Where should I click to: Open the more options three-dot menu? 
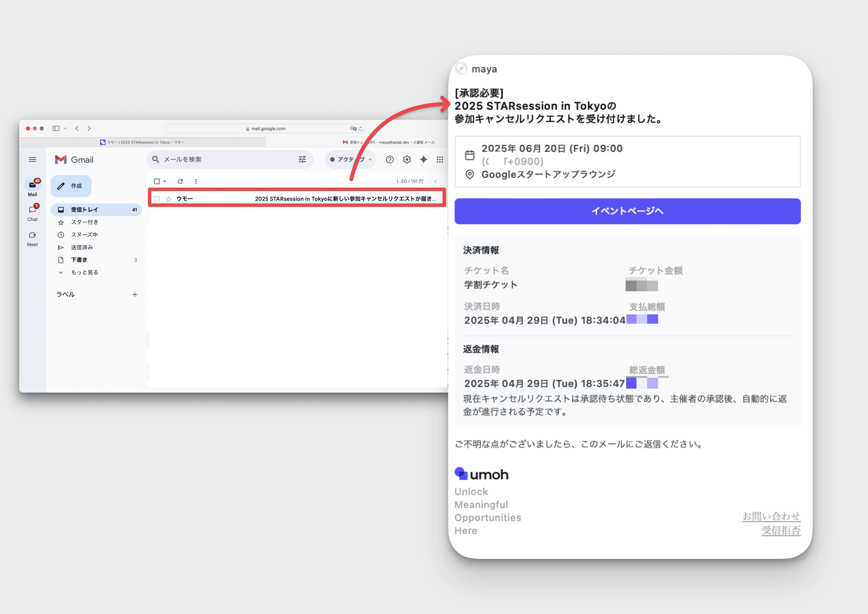click(x=196, y=181)
